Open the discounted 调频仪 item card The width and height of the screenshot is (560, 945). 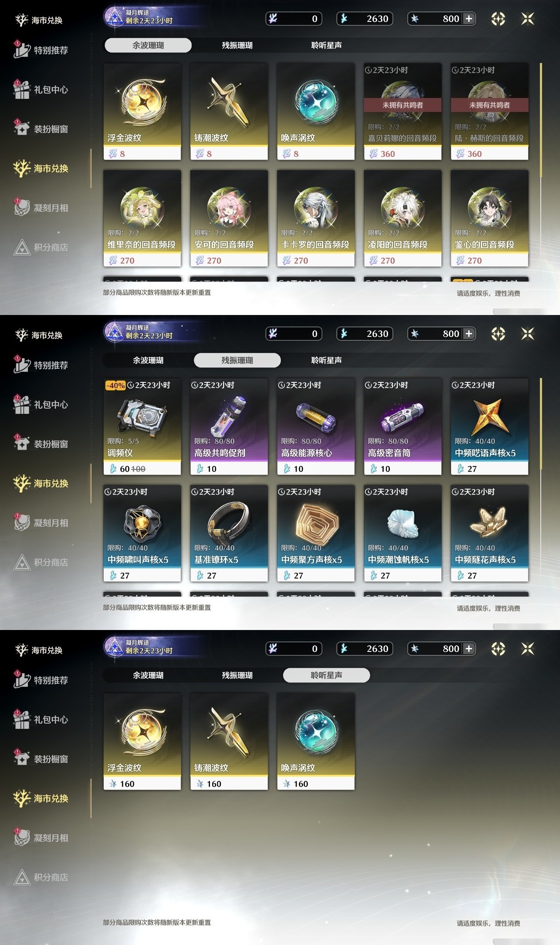pos(142,427)
